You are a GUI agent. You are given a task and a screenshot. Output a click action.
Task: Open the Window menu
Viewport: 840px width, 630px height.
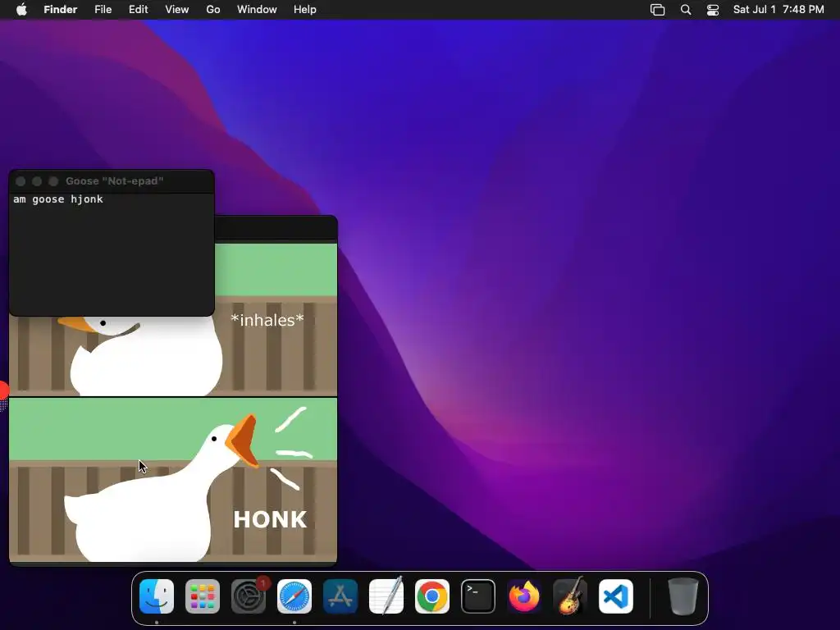pos(257,10)
